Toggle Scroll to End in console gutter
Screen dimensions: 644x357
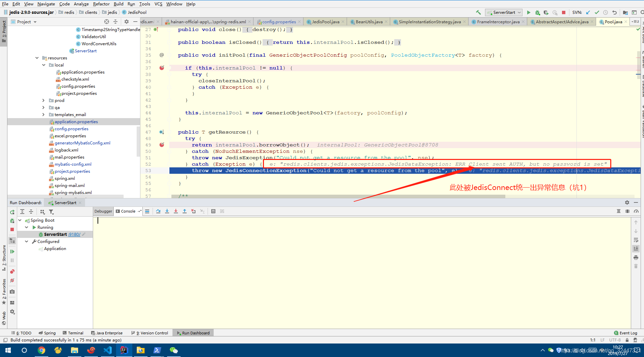[636, 249]
